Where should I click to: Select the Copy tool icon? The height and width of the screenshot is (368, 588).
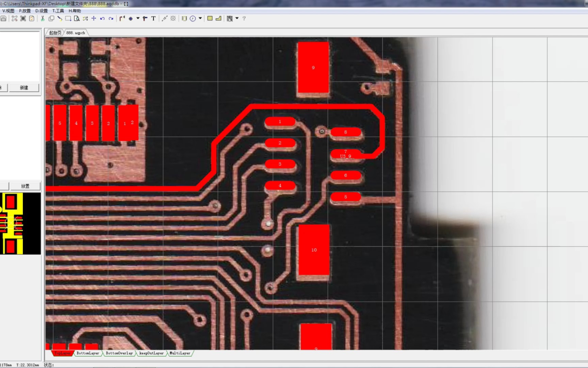click(x=51, y=19)
